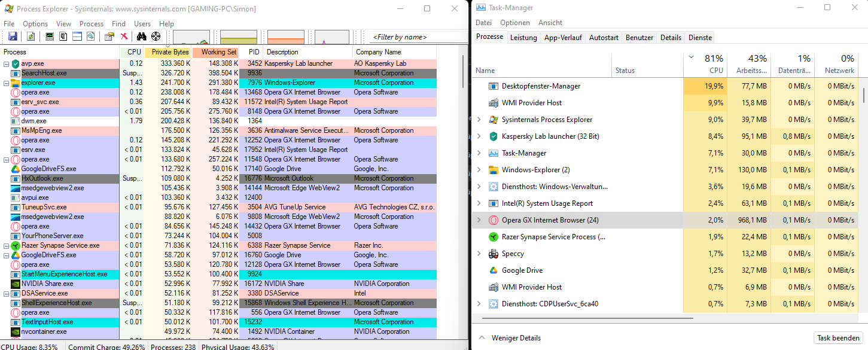
Task: Switch to the Dienste tab
Action: tap(701, 38)
